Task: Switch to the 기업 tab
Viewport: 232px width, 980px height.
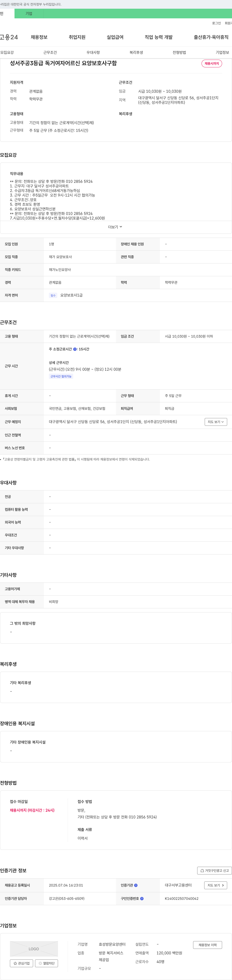Action: (29, 13)
